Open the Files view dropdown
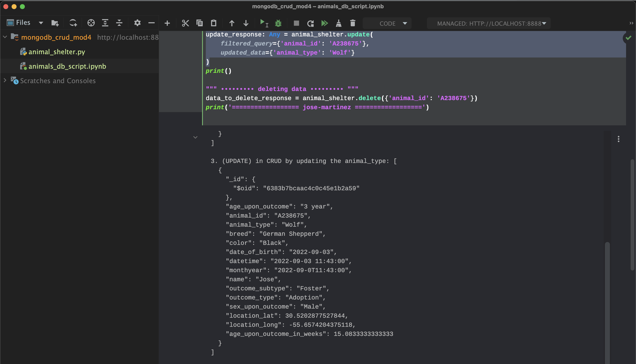Screen dimensions: 636x364 41,23
